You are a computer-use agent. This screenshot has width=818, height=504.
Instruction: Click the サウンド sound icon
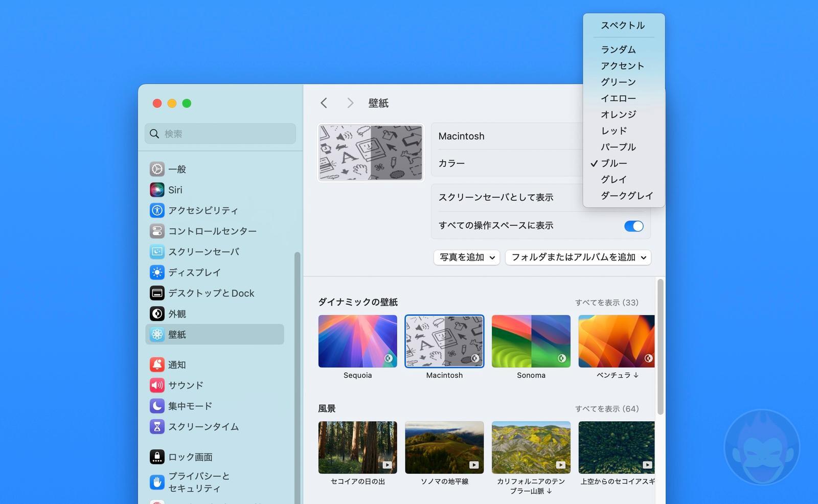157,385
